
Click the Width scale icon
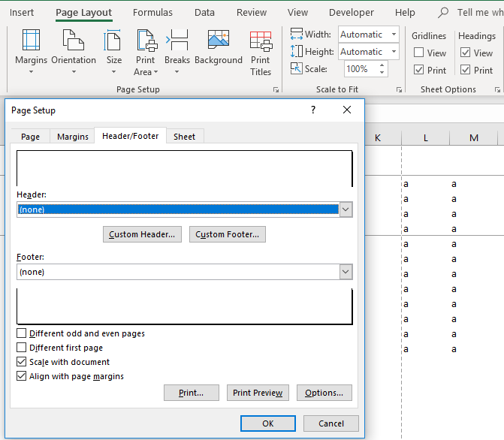pos(296,34)
